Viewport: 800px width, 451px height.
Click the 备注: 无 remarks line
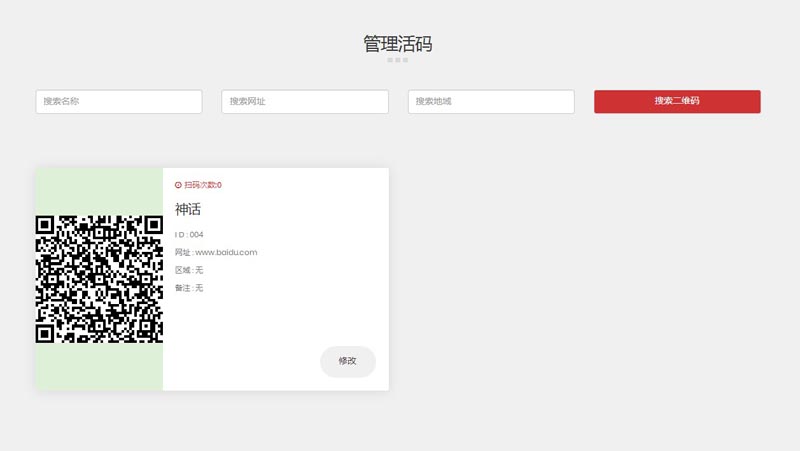pos(189,288)
